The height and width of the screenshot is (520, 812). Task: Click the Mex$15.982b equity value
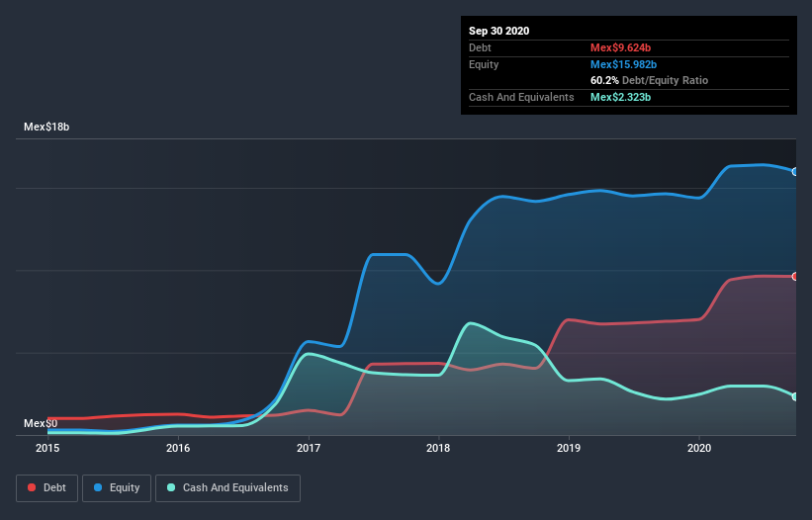623,64
